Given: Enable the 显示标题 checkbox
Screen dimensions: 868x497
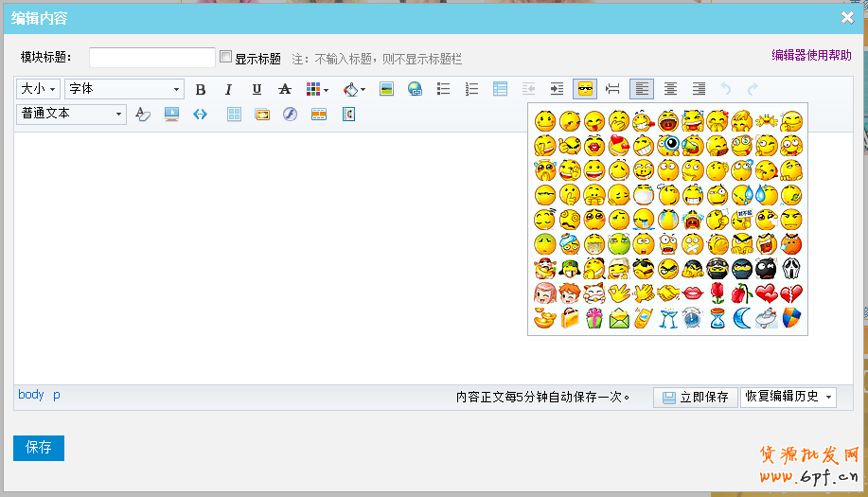Looking at the screenshot, I should click(225, 57).
